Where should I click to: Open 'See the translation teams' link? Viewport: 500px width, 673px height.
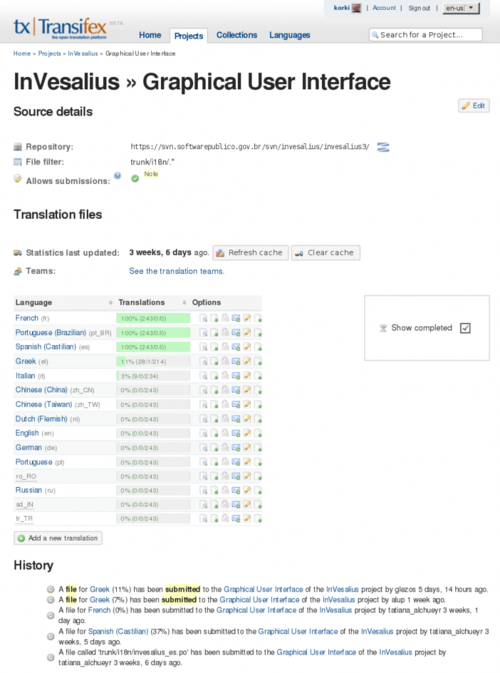coord(176,271)
